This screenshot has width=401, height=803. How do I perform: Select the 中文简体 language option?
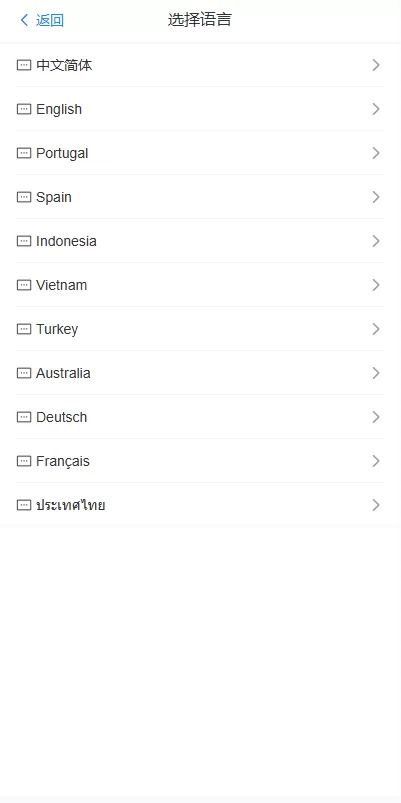pos(200,65)
